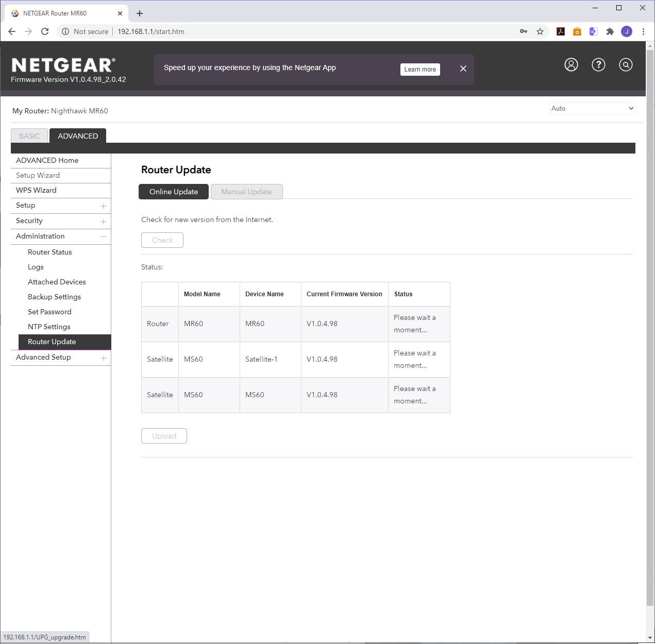Switch to the BASIC tab
The width and height of the screenshot is (655, 644).
tap(29, 136)
